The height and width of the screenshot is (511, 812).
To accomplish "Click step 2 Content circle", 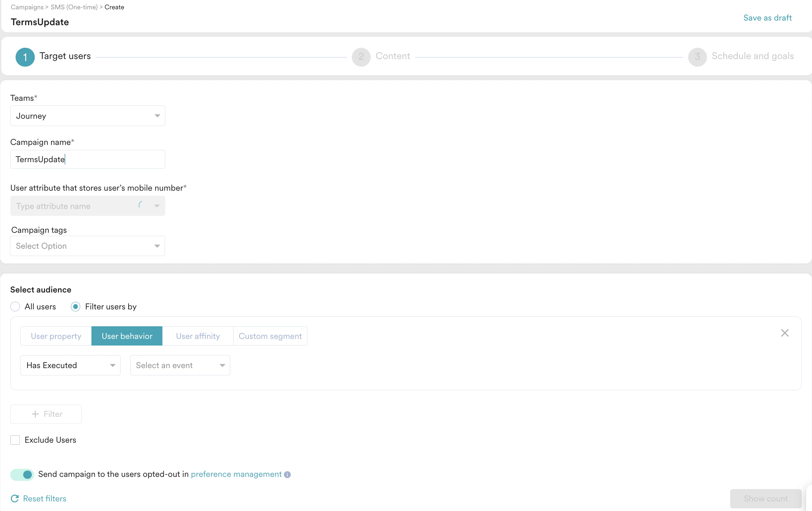I will 361,57.
